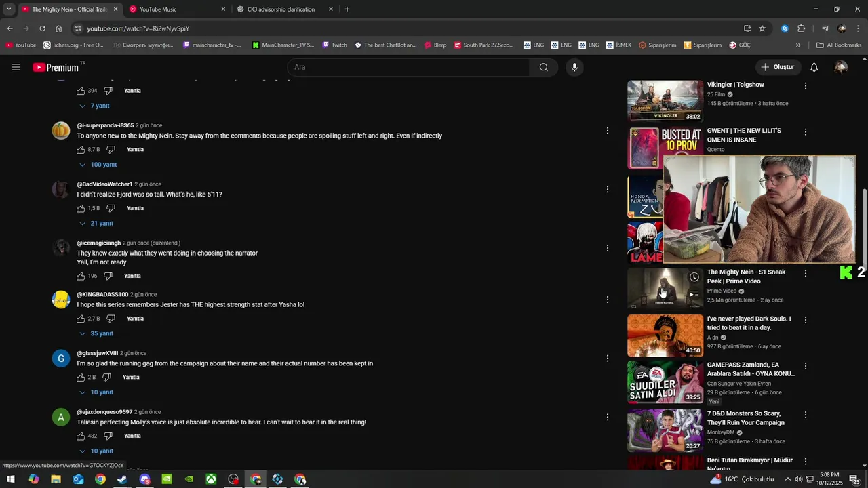Show more bookmarks overflow chevron

(798, 45)
